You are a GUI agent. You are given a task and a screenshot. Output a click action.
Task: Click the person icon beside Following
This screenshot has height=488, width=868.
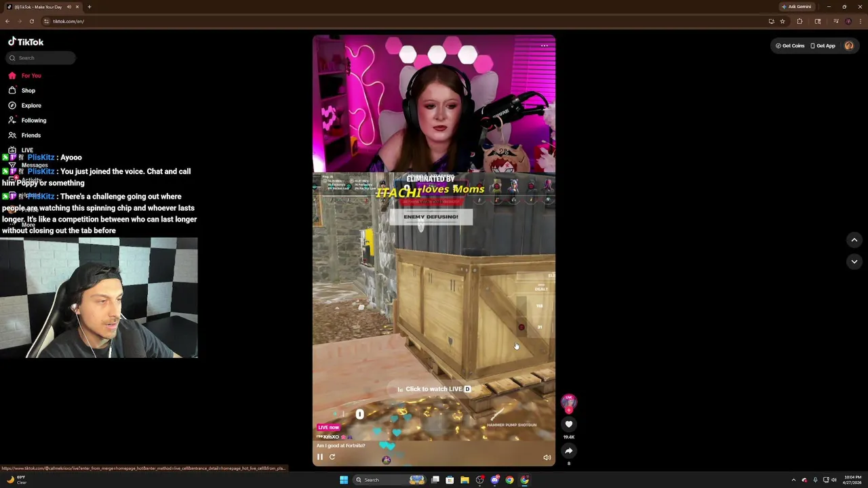(x=12, y=120)
